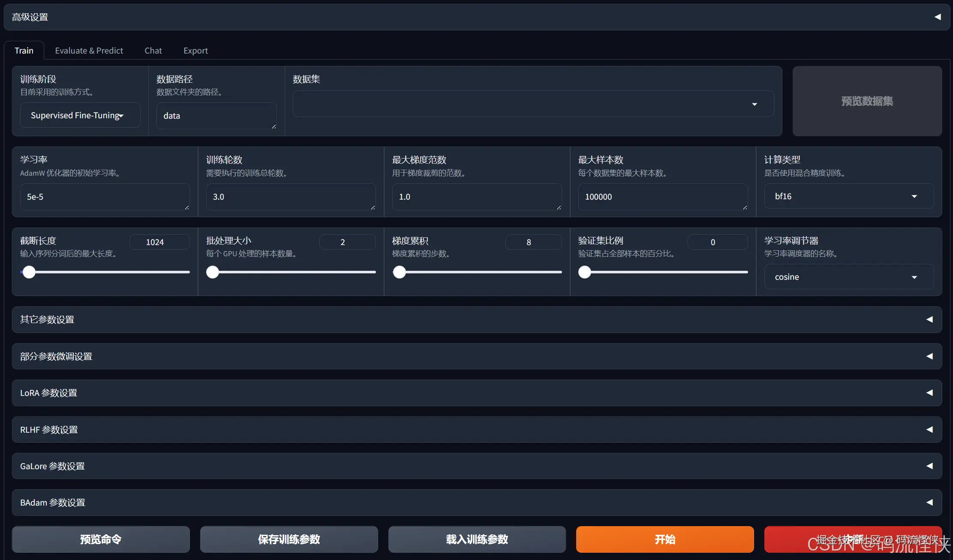Click the 梯度累积 number box
Viewport: 953px width, 560px height.
point(533,242)
